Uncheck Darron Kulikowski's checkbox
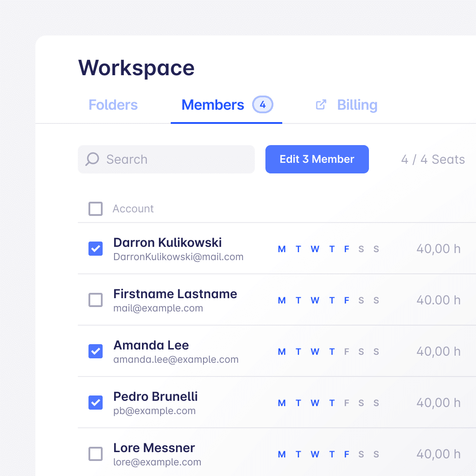This screenshot has height=476, width=476. (x=96, y=249)
